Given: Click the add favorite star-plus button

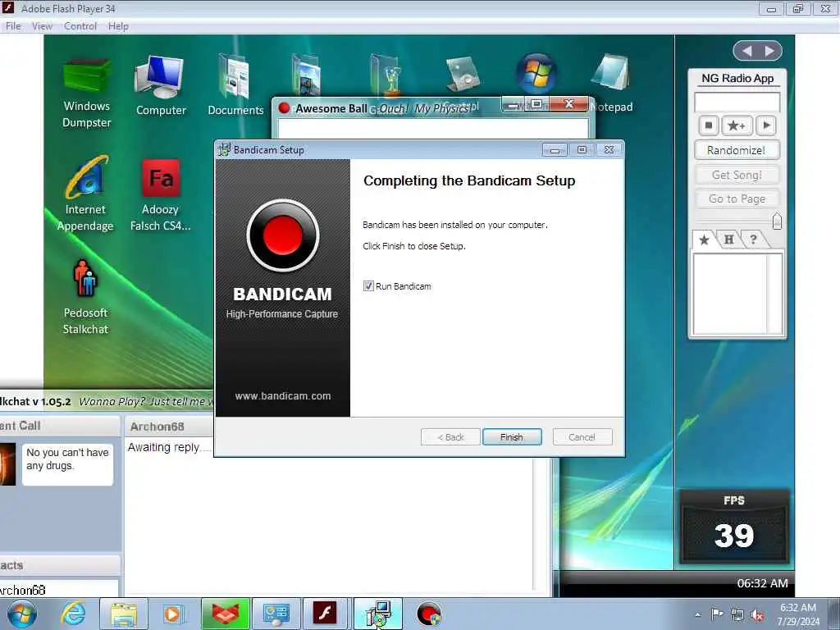Looking at the screenshot, I should point(737,126).
